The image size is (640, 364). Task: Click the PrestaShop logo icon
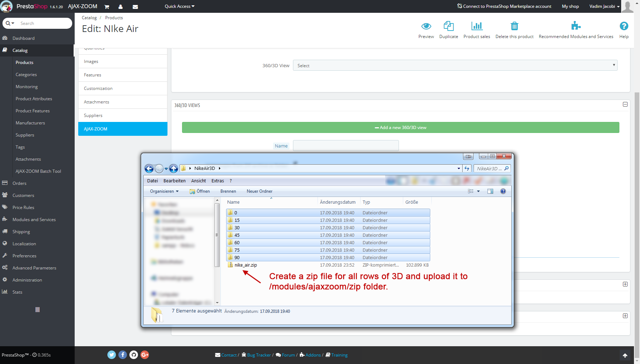pos(6,6)
